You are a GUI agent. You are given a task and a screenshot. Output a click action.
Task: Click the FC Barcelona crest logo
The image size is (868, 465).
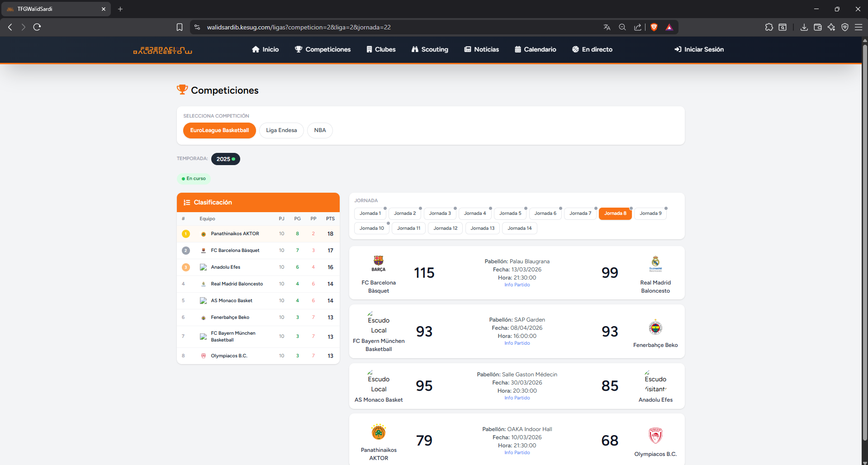click(x=379, y=261)
